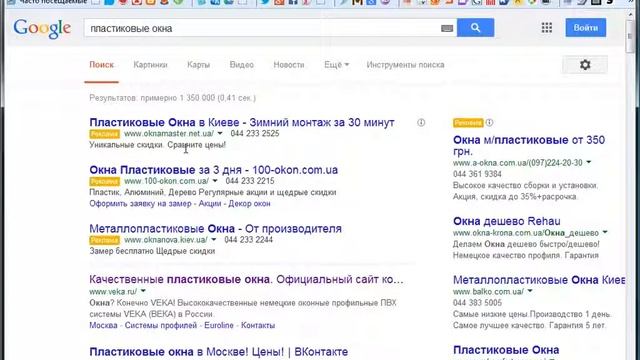
Task: Open the on-screen keyboard icon in search box
Action: point(447,28)
